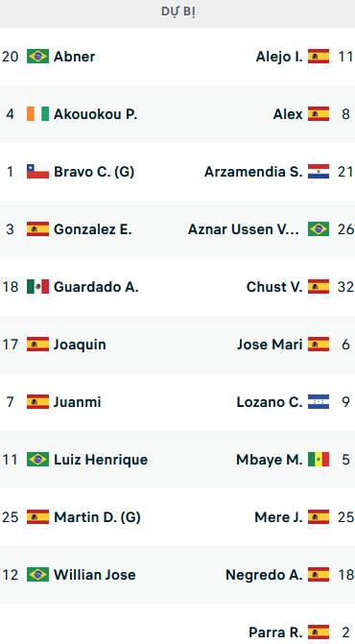
Task: Click the Brazil flag beside Aznar Ussen V...
Action: pyautogui.click(x=319, y=229)
